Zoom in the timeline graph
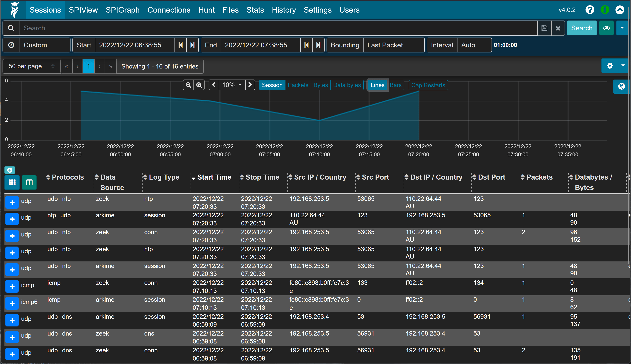631x364 pixels. pos(199,85)
